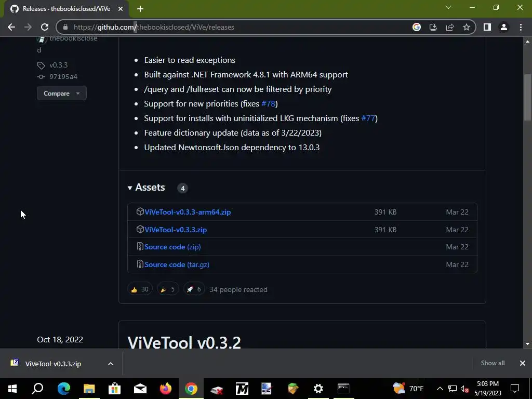Open the v0.3.3 tag link
Viewport: 532px width, 399px height.
[58, 65]
